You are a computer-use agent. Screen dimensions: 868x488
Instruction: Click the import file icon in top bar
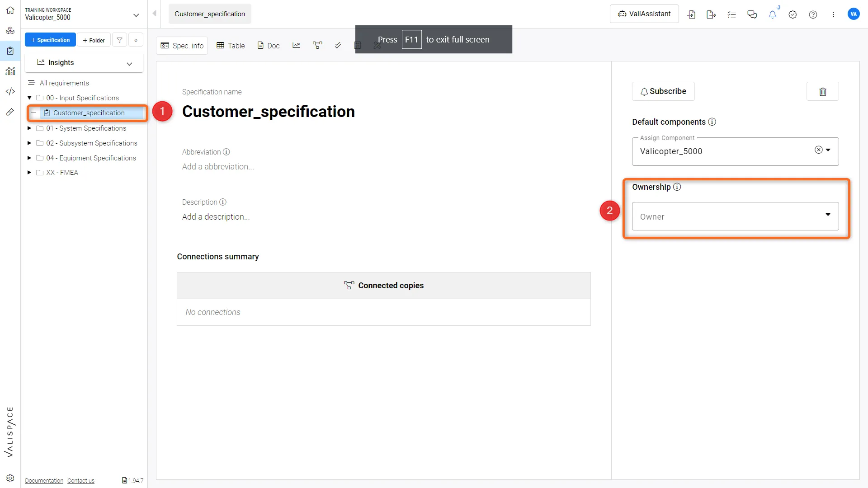pos(691,14)
